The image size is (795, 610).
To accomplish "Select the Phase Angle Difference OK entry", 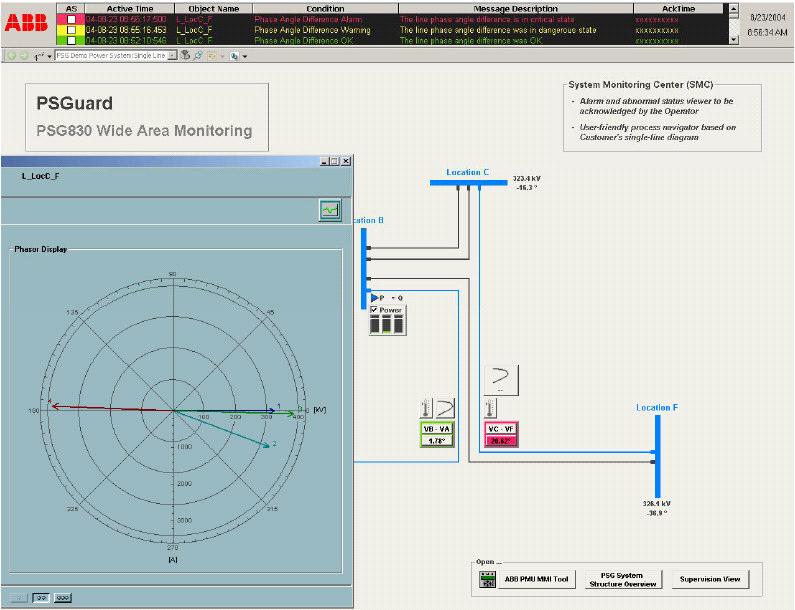I will click(304, 40).
